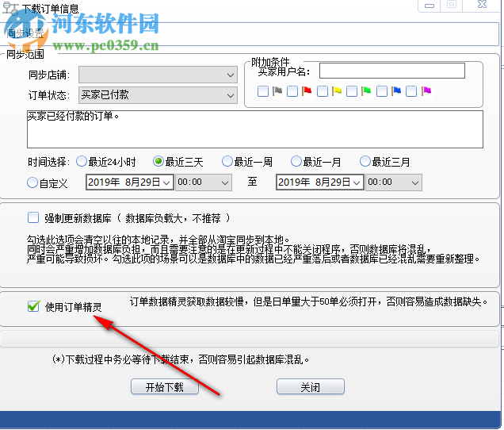Click the purple flag icon

click(x=426, y=91)
